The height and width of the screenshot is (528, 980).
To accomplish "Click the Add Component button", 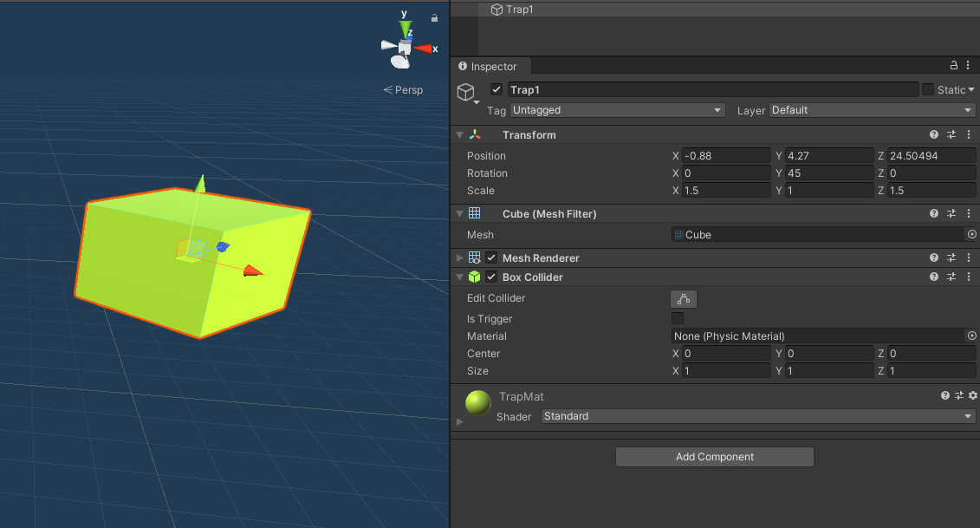I will tap(714, 456).
